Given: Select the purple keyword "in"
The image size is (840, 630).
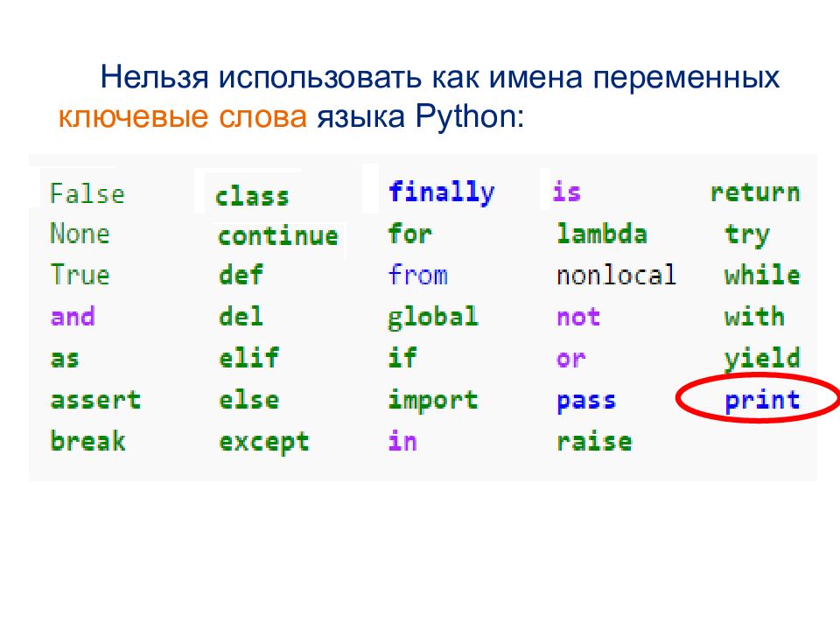Looking at the screenshot, I should [402, 441].
